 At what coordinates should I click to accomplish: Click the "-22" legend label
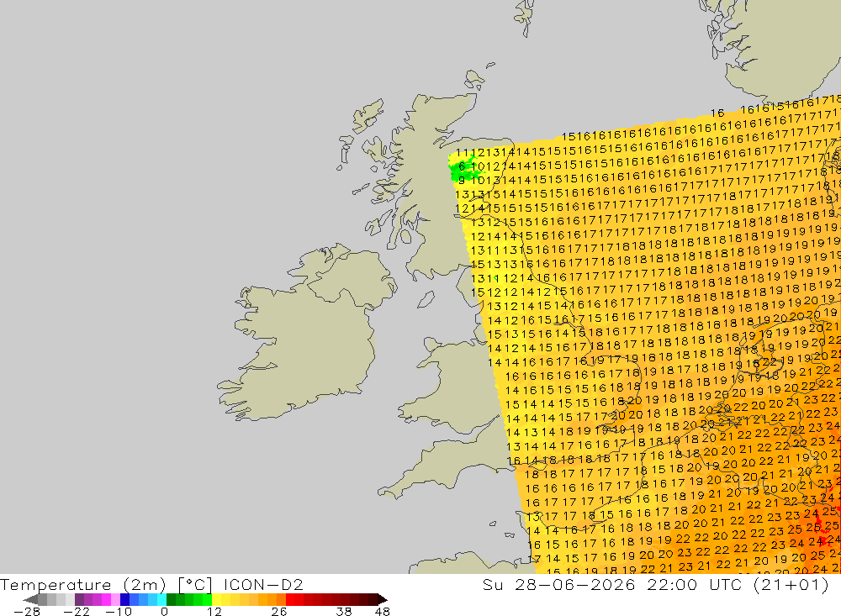click(x=77, y=611)
